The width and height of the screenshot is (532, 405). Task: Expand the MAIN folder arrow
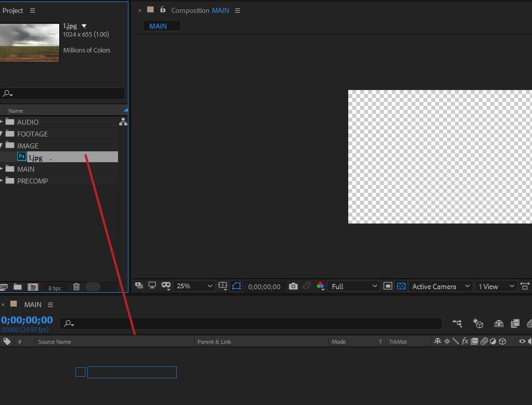[1, 169]
